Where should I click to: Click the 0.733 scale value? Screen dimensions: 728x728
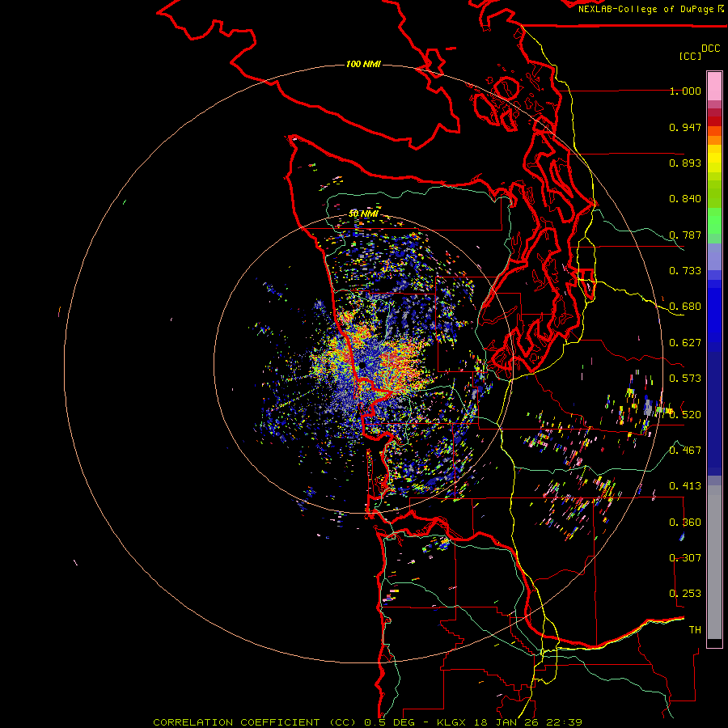[685, 271]
